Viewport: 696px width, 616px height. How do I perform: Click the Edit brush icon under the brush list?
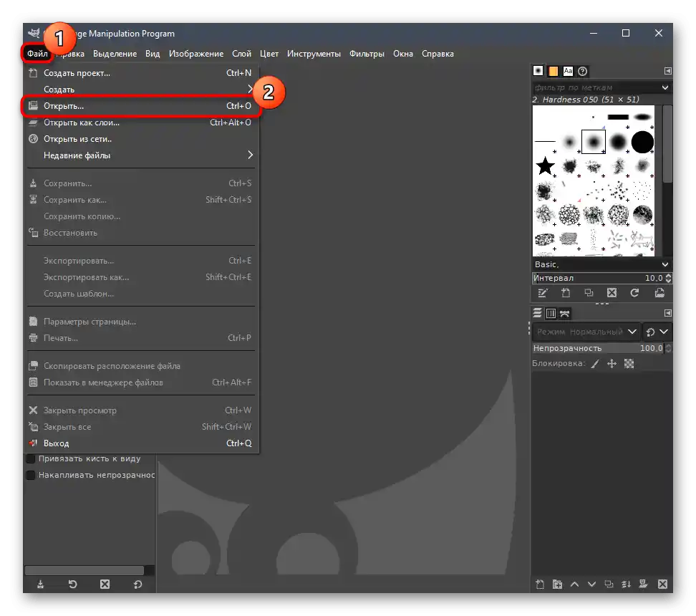[543, 293]
